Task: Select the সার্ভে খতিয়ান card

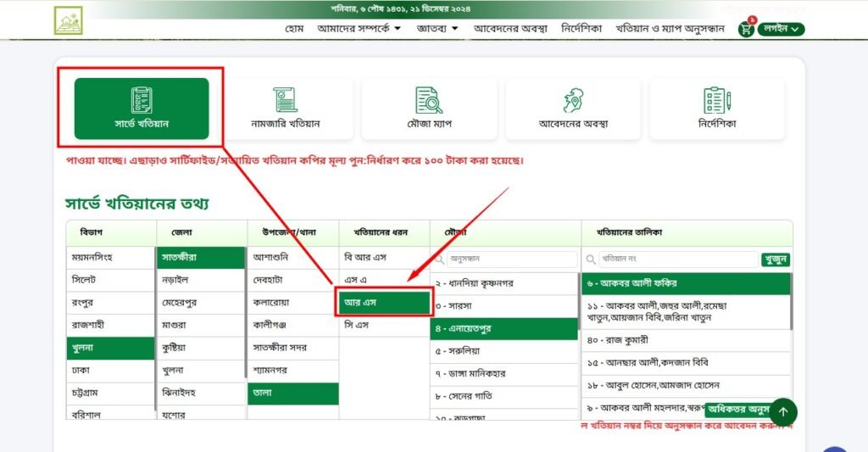Action: pos(142,109)
